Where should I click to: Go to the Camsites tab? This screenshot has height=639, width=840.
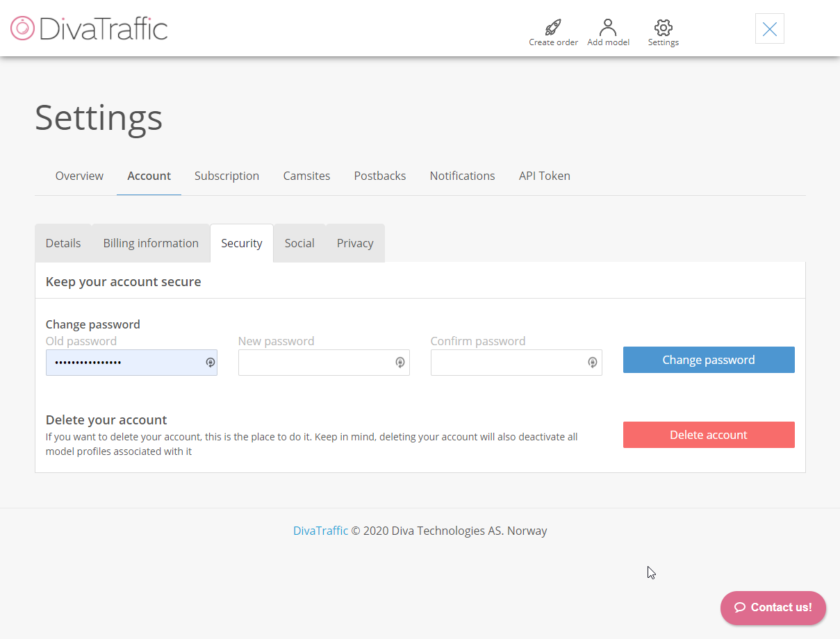(x=306, y=176)
